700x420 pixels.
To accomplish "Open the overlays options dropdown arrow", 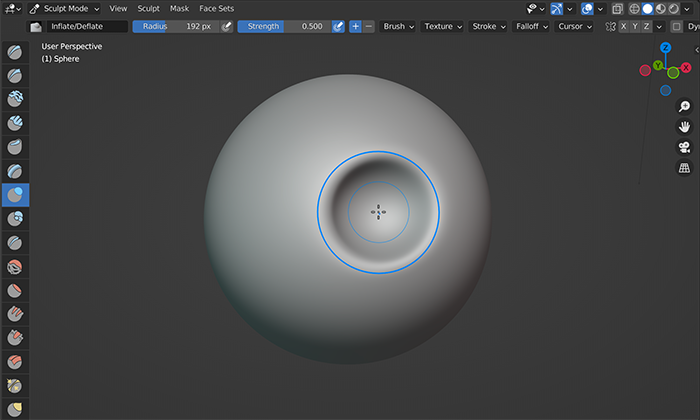I will tap(600, 8).
